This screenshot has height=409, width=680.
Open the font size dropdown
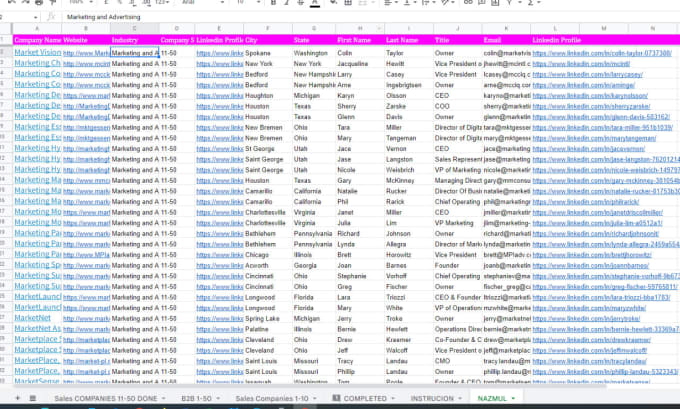point(248,2)
